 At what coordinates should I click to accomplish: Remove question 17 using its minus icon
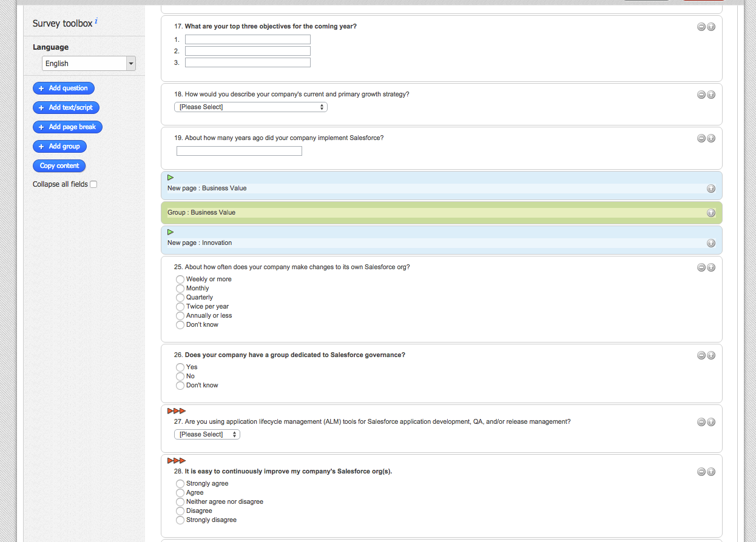pos(701,27)
